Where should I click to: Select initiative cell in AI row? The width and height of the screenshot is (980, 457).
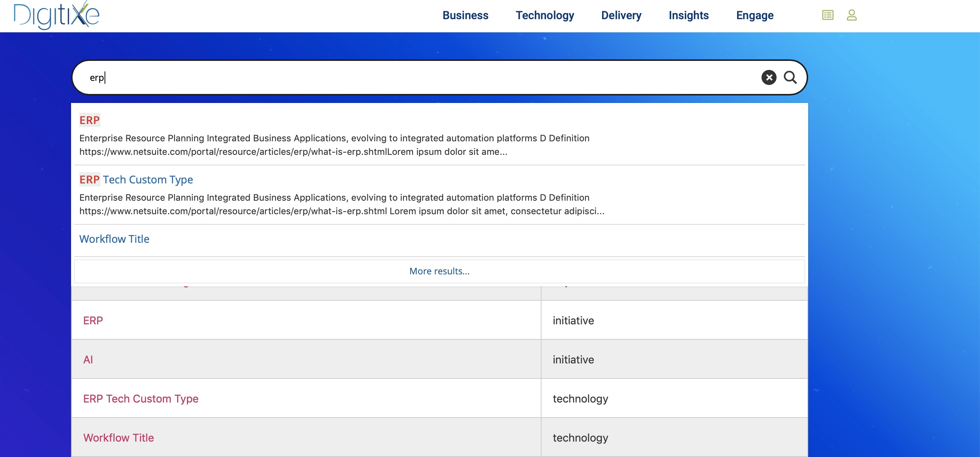click(x=674, y=359)
